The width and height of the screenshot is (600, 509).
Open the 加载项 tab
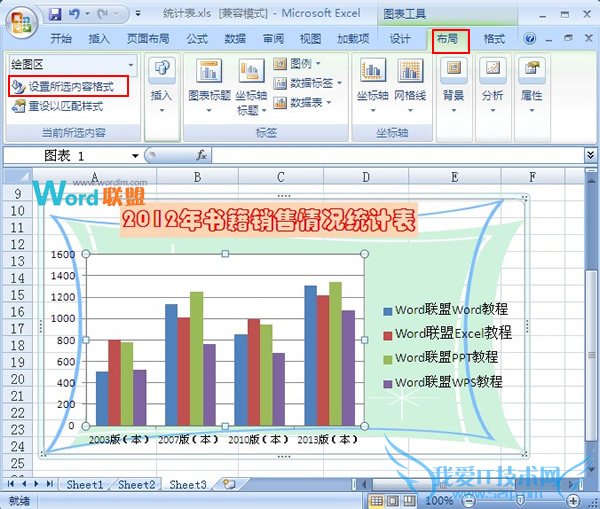click(353, 39)
